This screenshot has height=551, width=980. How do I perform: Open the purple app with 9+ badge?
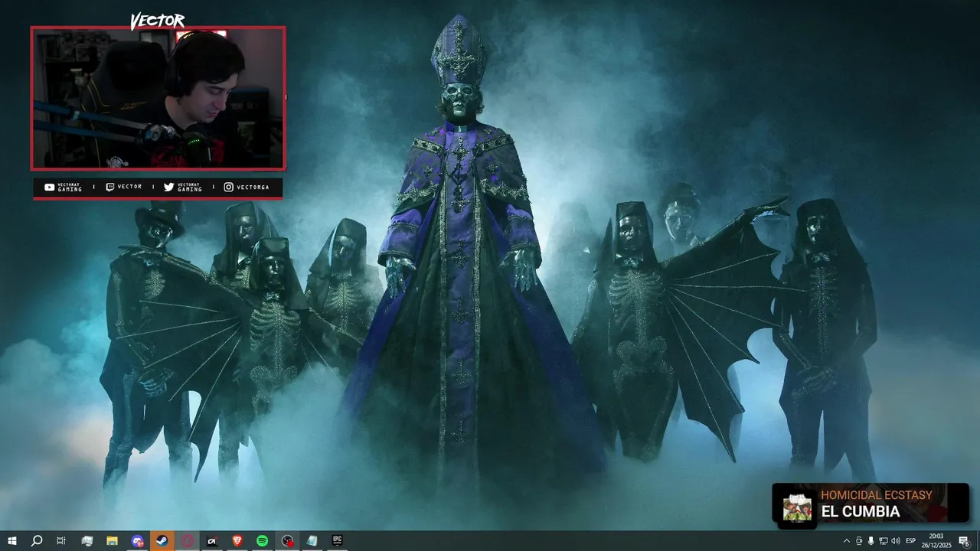[137, 541]
